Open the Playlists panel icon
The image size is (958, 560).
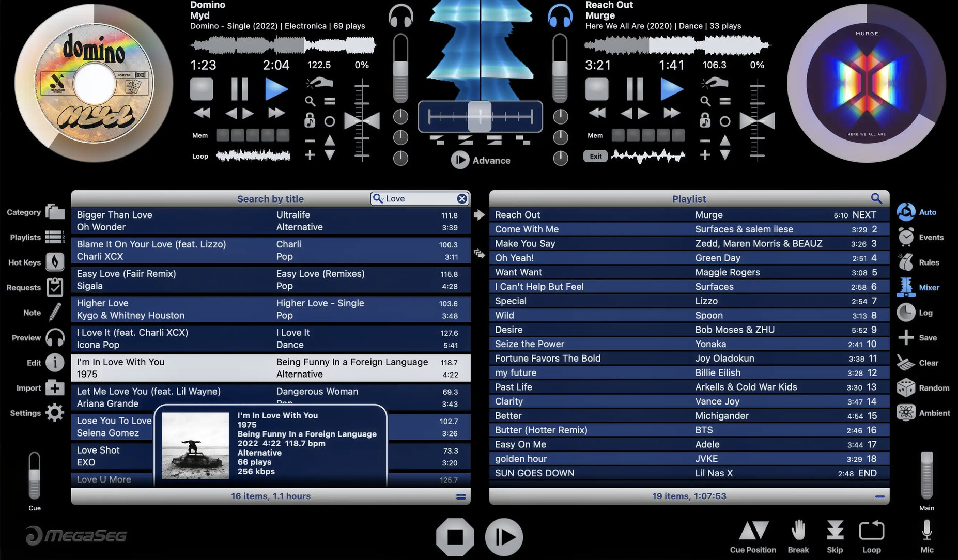(x=55, y=237)
